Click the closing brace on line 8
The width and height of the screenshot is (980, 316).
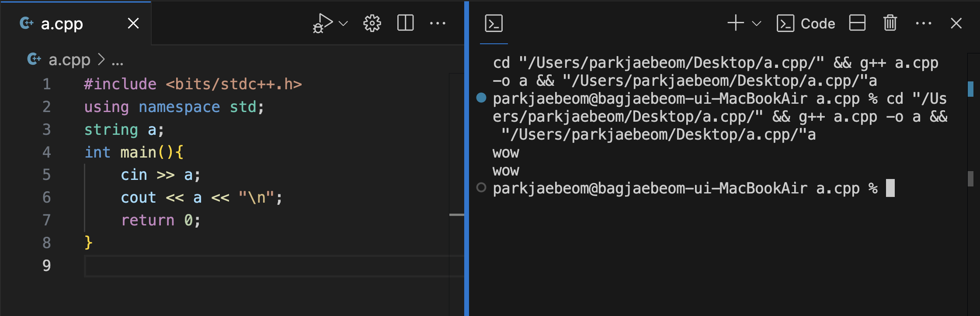88,242
